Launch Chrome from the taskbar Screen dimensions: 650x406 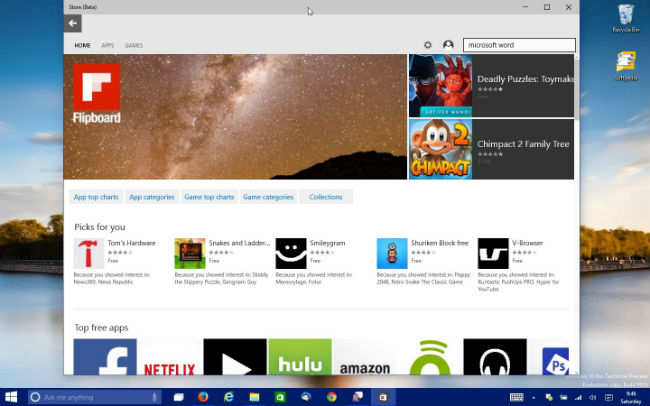tap(332, 397)
